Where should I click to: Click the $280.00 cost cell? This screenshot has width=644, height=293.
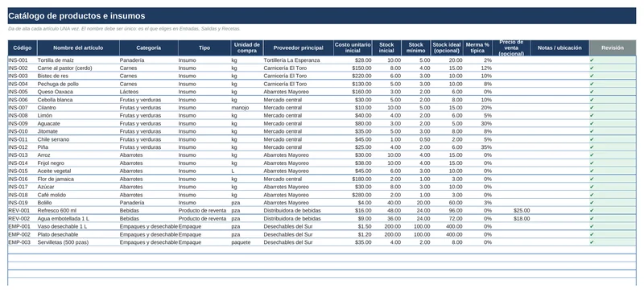(353, 195)
